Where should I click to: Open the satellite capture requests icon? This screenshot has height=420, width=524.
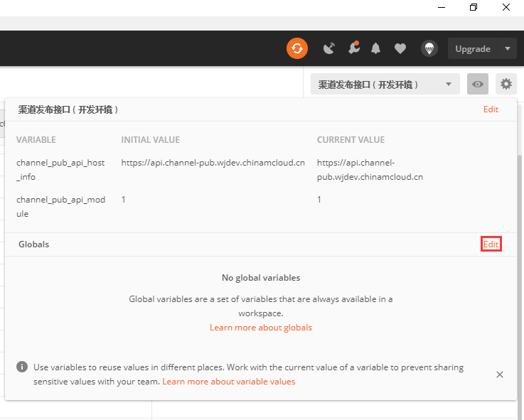[x=329, y=48]
